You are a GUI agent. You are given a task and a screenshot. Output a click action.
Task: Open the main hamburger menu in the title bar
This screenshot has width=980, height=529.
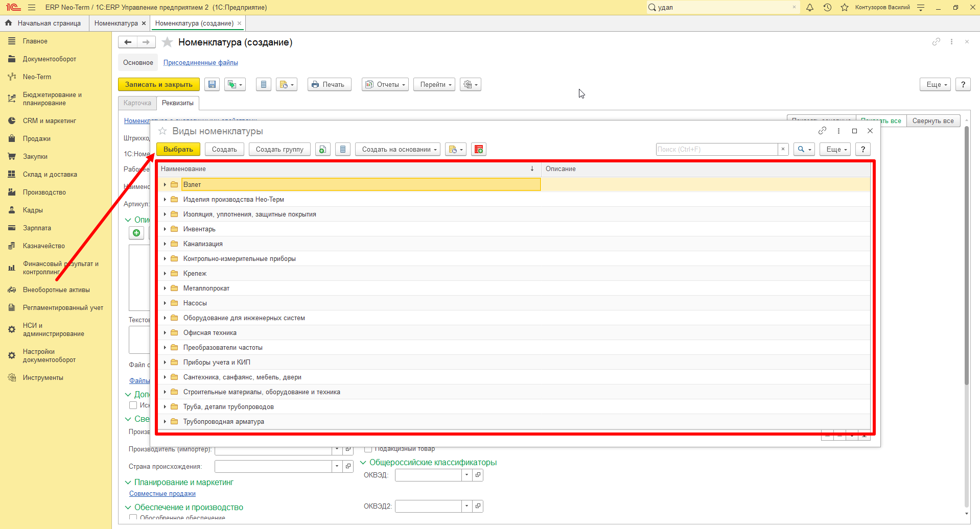[32, 8]
